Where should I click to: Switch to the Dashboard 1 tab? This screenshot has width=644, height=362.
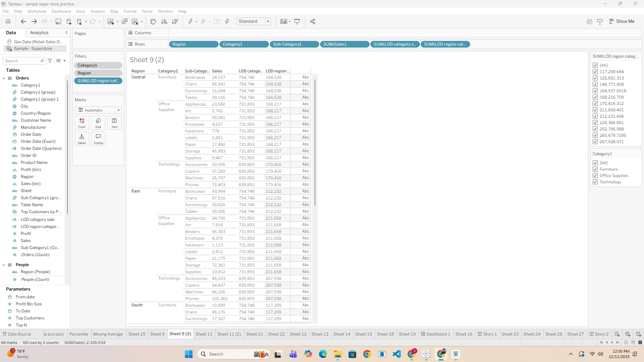coord(436,334)
